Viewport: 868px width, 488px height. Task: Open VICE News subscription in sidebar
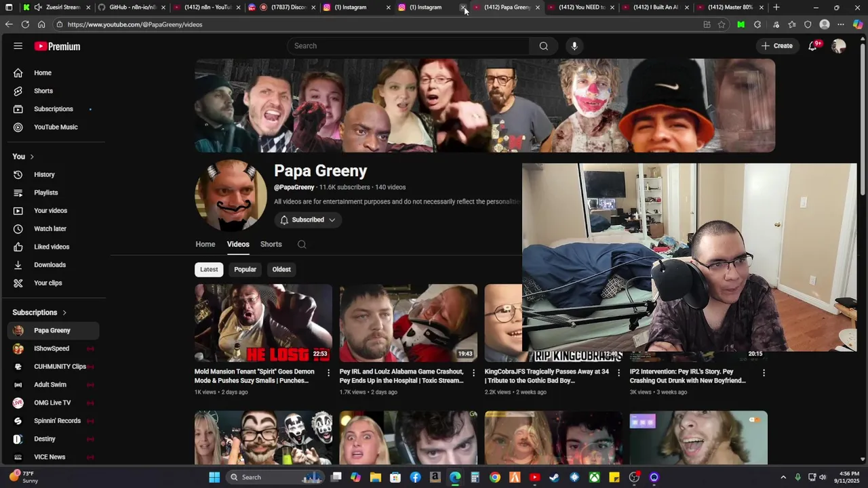(53, 457)
